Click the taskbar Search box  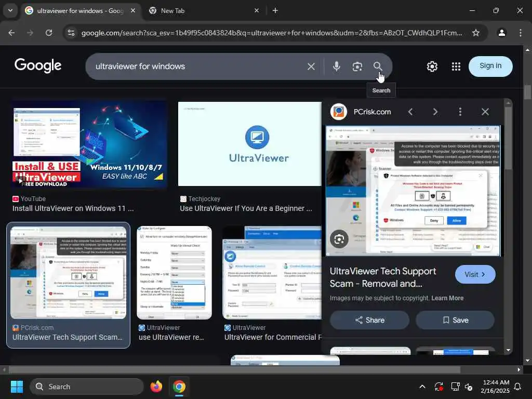(x=87, y=387)
